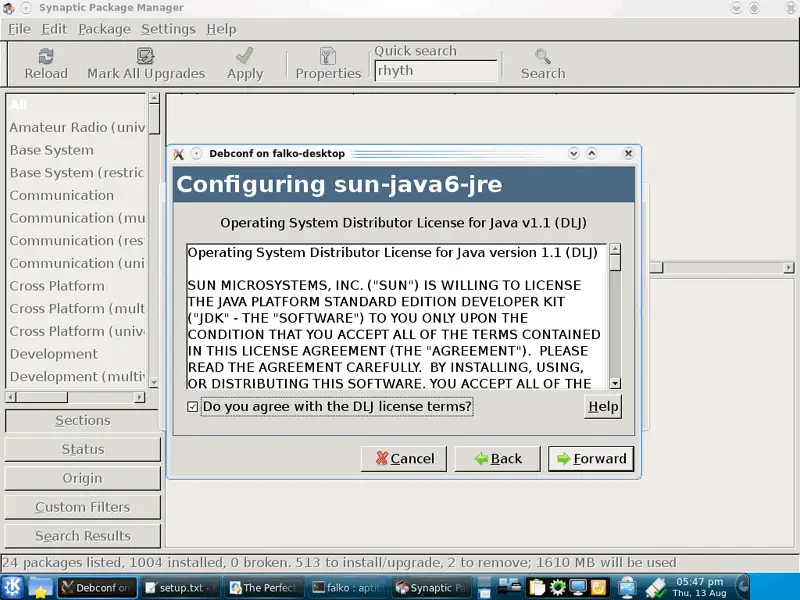Click the green gear tray icon
This screenshot has height=600, width=800.
(x=557, y=587)
